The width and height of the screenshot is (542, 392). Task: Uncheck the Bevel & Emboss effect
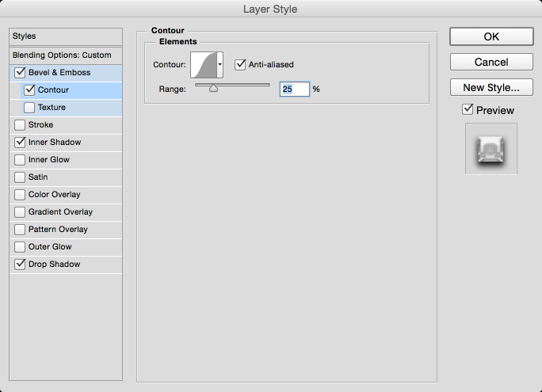click(20, 73)
